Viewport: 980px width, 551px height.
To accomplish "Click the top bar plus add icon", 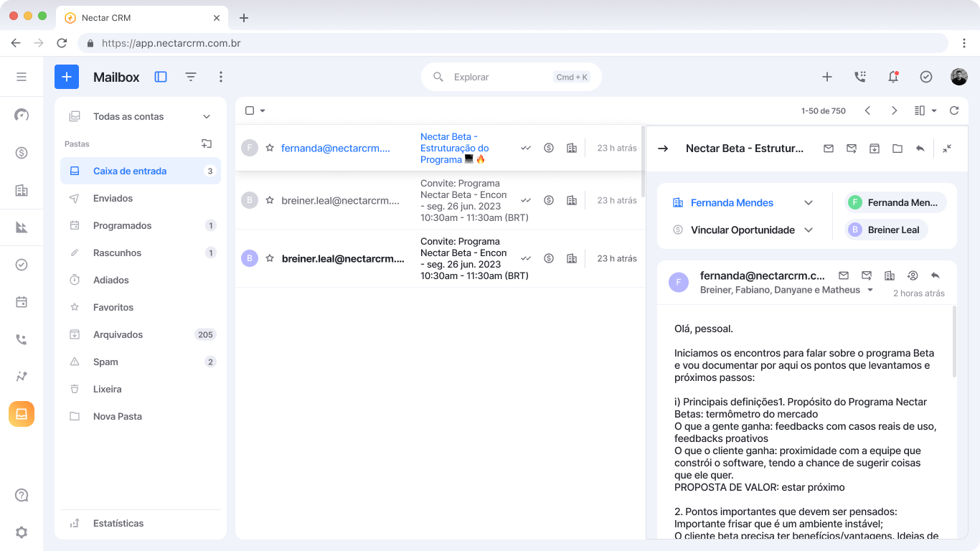I will click(x=827, y=77).
